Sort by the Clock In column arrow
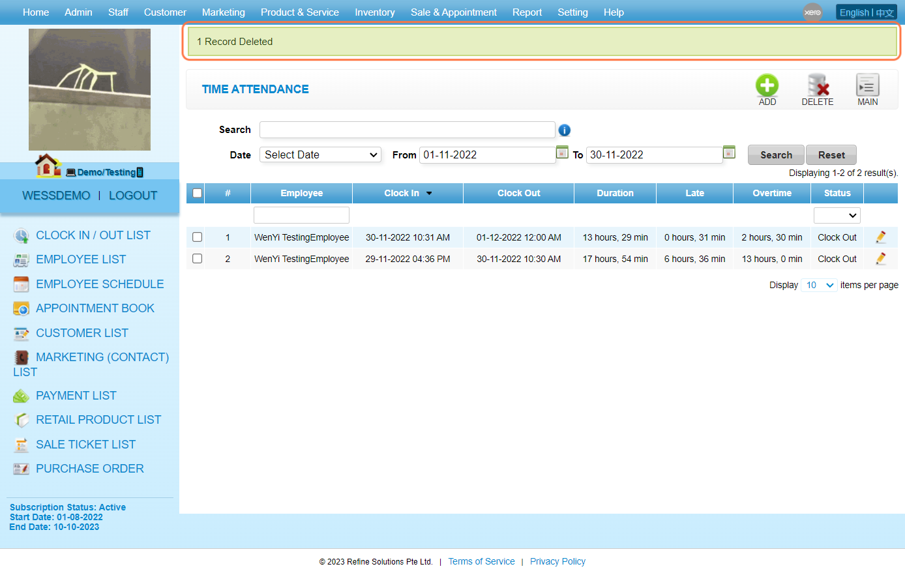The width and height of the screenshot is (905, 588). pyautogui.click(x=429, y=194)
